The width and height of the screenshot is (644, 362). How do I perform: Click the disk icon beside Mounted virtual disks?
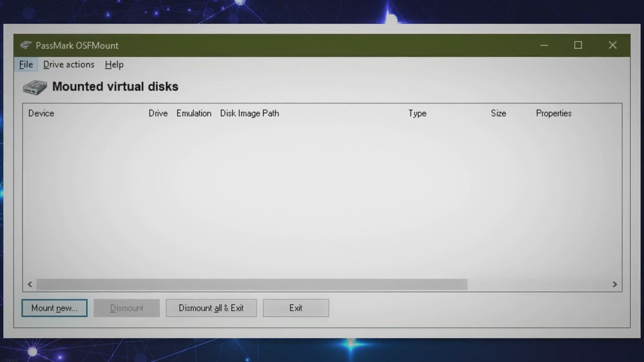coord(35,87)
